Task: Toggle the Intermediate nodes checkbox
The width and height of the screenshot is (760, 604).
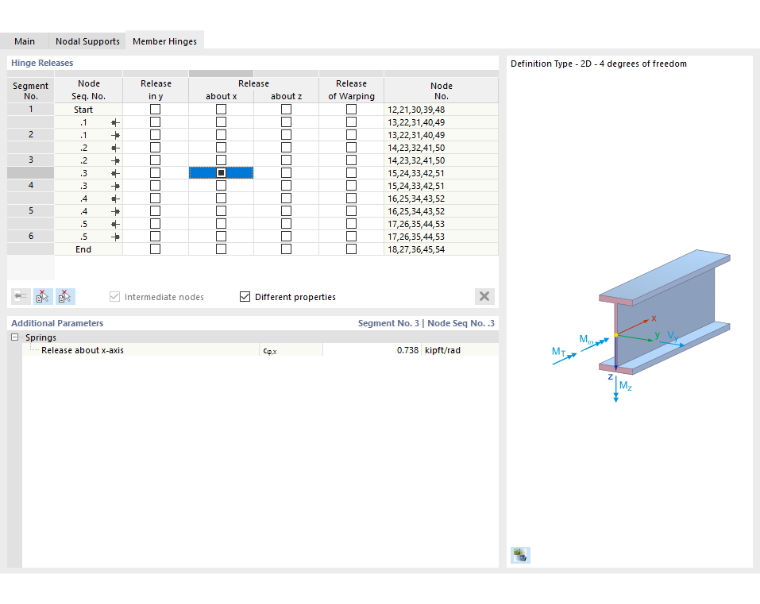Action: [114, 296]
